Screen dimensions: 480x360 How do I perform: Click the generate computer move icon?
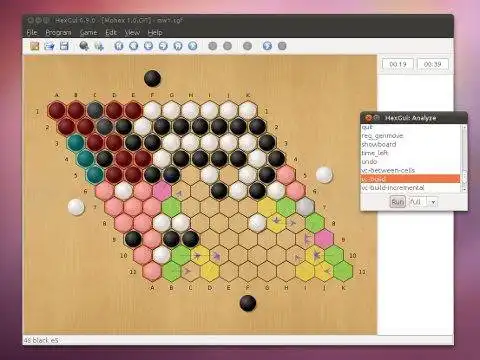99,46
